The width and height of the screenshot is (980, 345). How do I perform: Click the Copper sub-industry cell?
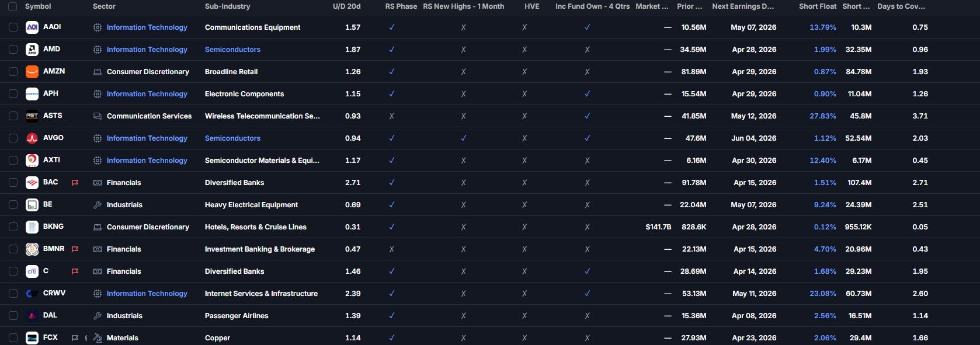pos(217,338)
